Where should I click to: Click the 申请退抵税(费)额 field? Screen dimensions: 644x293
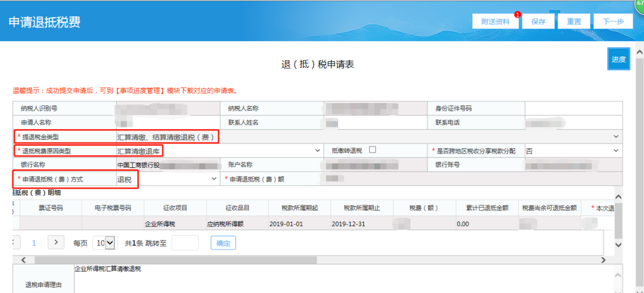(x=472, y=179)
